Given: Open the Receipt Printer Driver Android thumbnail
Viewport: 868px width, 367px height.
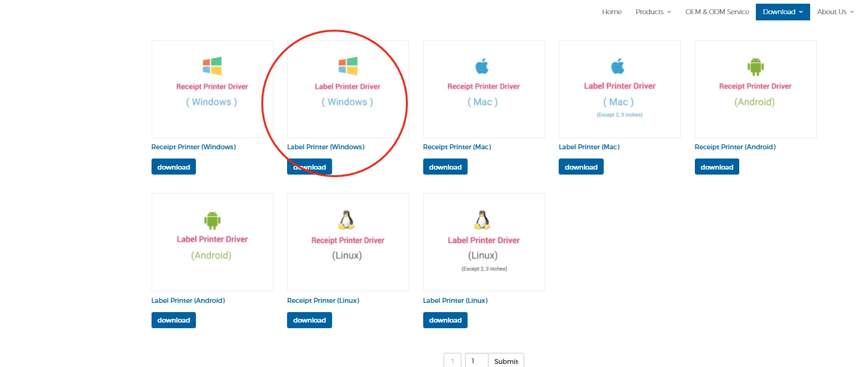Looking at the screenshot, I should pos(756,89).
